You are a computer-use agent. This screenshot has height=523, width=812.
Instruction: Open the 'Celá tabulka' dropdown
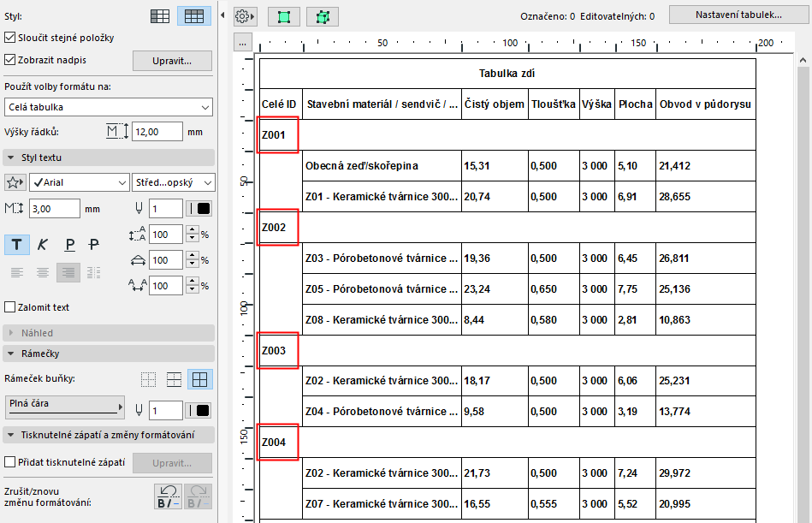click(109, 107)
